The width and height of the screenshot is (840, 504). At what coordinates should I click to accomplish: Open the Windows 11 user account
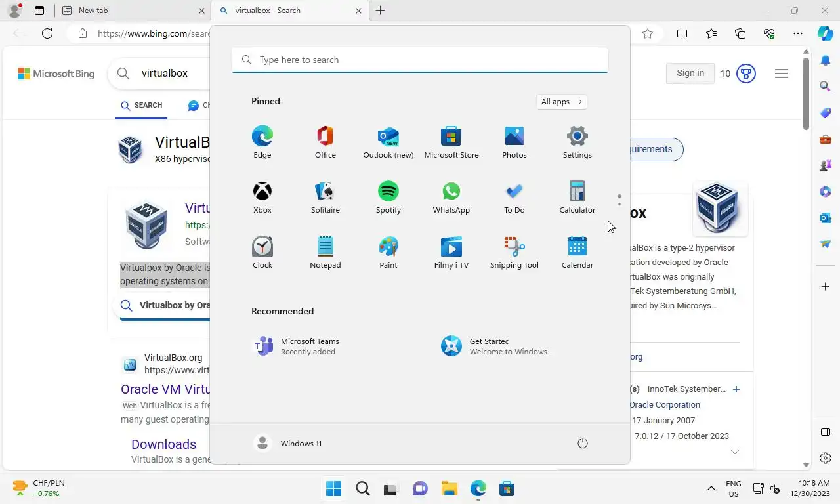click(287, 444)
